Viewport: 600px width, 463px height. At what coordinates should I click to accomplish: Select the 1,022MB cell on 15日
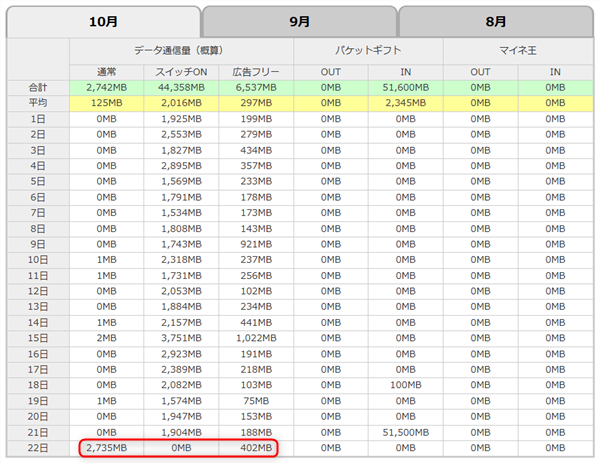point(256,337)
